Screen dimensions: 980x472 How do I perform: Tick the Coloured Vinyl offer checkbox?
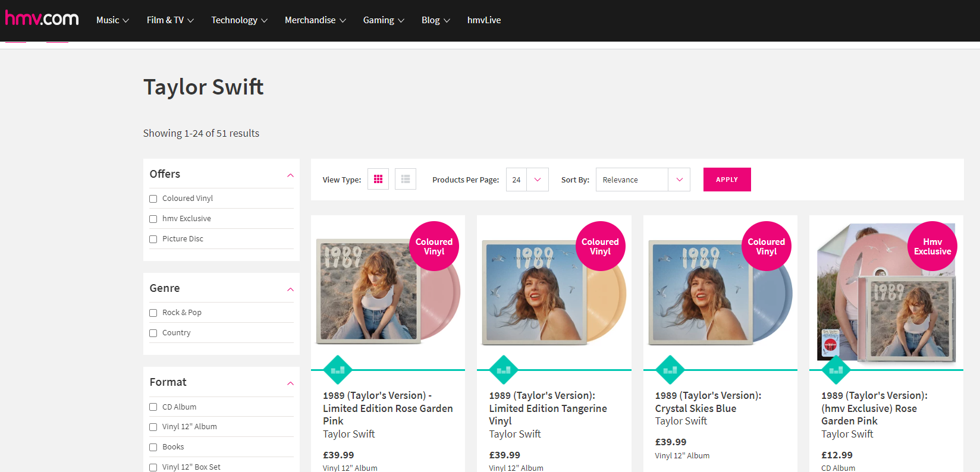153,199
